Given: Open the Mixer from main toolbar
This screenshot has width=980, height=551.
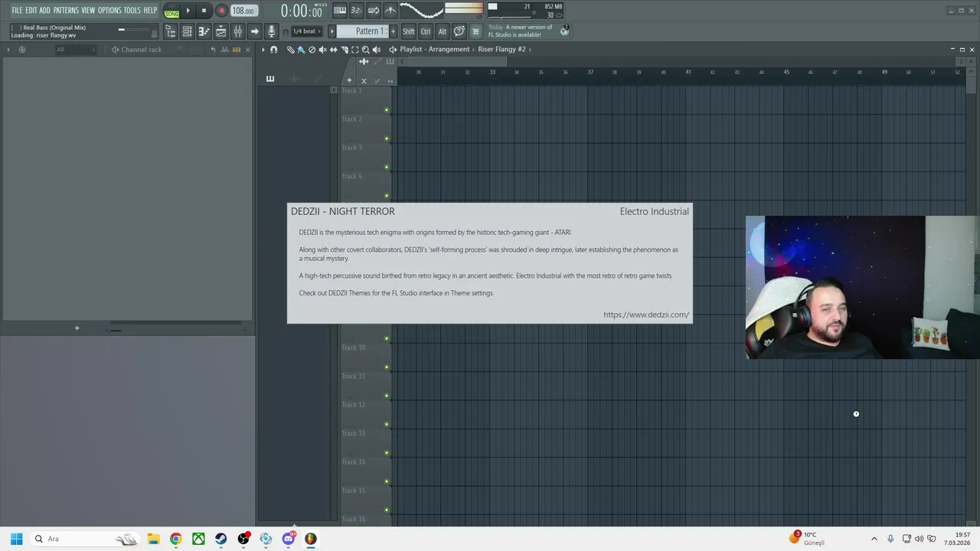Looking at the screenshot, I should click(237, 31).
